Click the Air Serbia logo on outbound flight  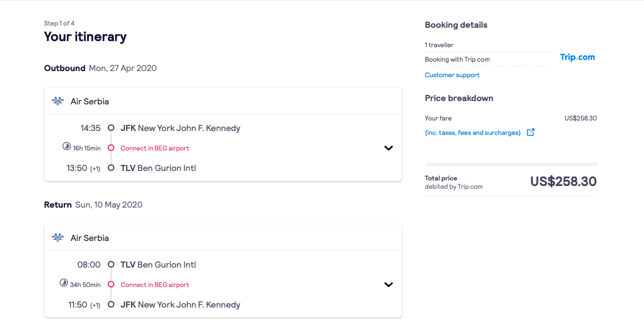pyautogui.click(x=58, y=101)
